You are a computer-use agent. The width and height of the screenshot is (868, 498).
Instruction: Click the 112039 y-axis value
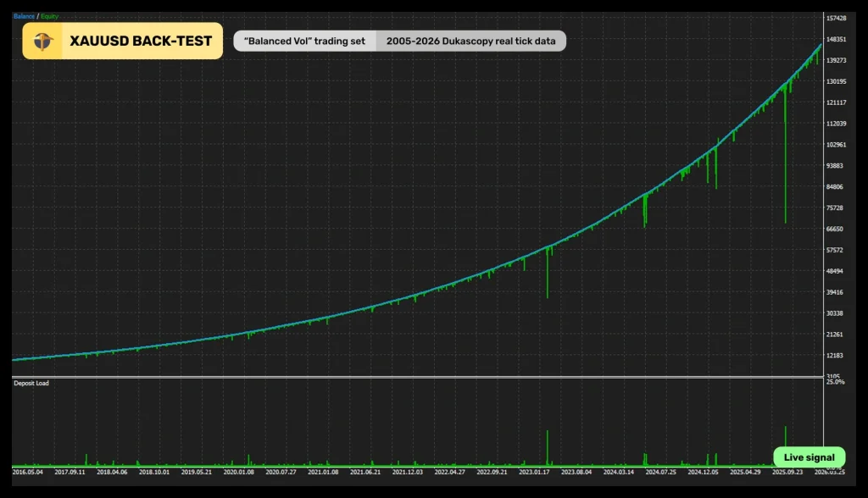coord(836,124)
